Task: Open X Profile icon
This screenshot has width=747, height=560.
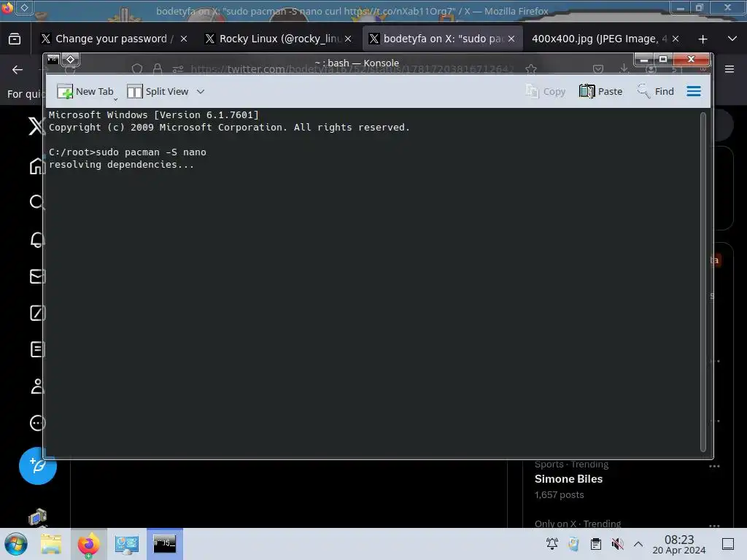Action: (x=38, y=386)
